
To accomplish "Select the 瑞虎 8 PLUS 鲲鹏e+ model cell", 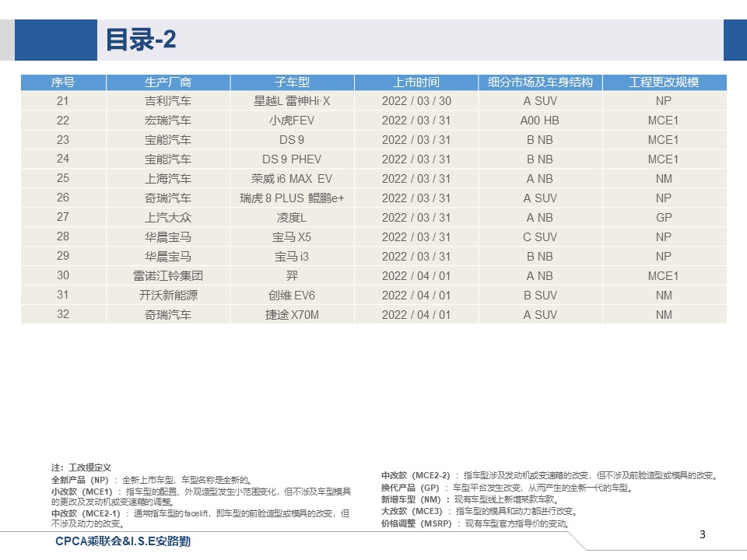I will [x=292, y=198].
